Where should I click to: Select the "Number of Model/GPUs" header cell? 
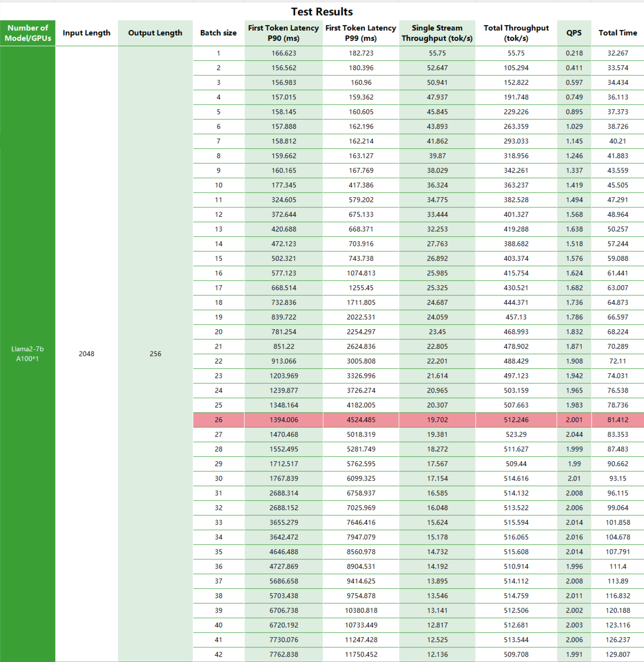[28, 33]
